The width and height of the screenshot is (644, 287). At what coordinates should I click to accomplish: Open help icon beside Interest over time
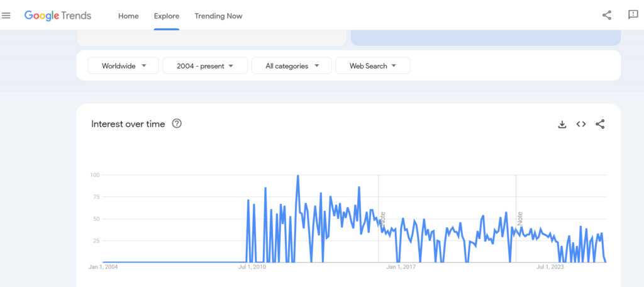click(177, 124)
